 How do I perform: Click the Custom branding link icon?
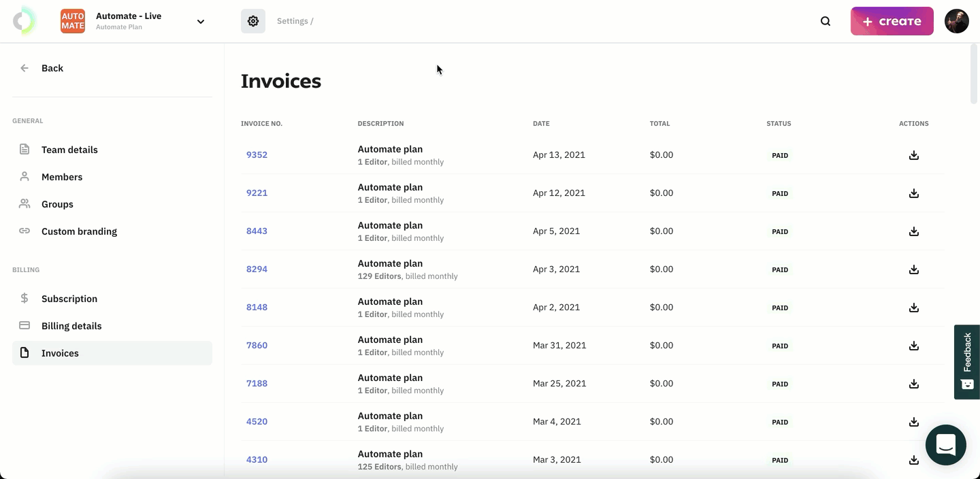24,231
